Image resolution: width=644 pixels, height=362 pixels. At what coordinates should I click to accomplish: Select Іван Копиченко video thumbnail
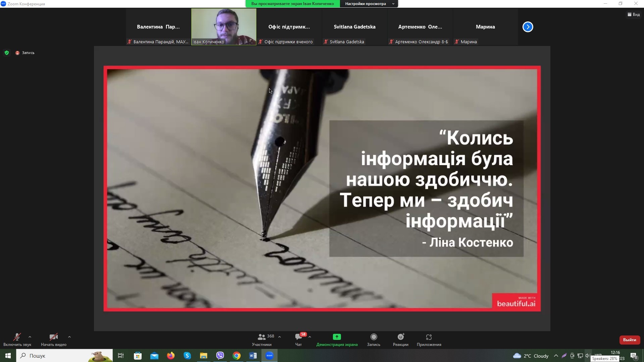[x=224, y=27]
